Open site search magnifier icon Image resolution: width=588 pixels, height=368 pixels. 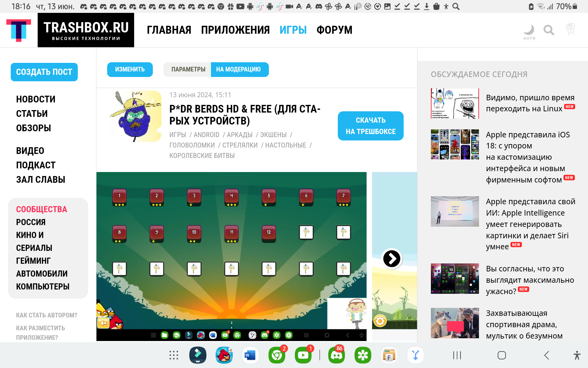pyautogui.click(x=548, y=30)
